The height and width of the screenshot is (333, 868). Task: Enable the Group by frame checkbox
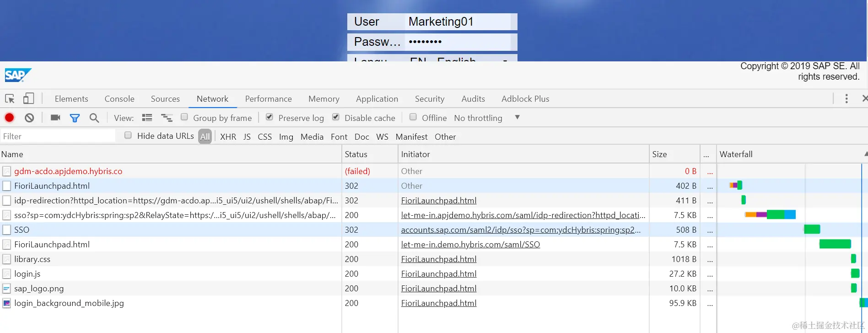point(184,117)
